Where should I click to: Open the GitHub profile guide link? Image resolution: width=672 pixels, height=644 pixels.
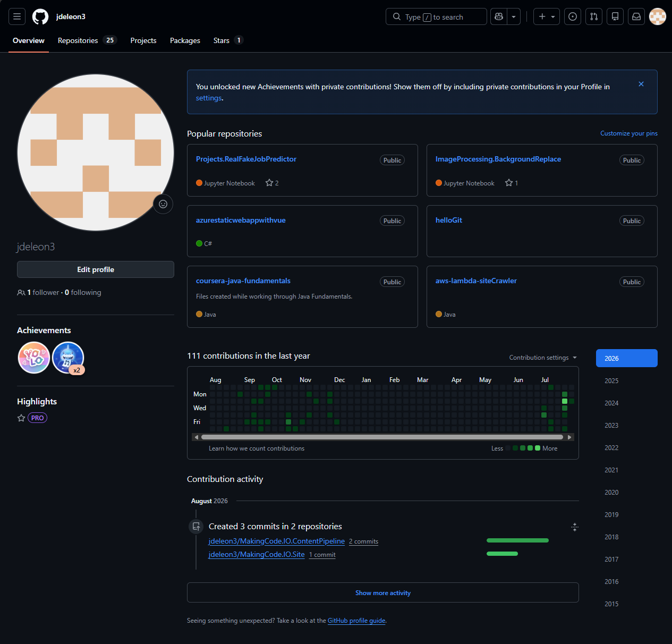pyautogui.click(x=356, y=621)
